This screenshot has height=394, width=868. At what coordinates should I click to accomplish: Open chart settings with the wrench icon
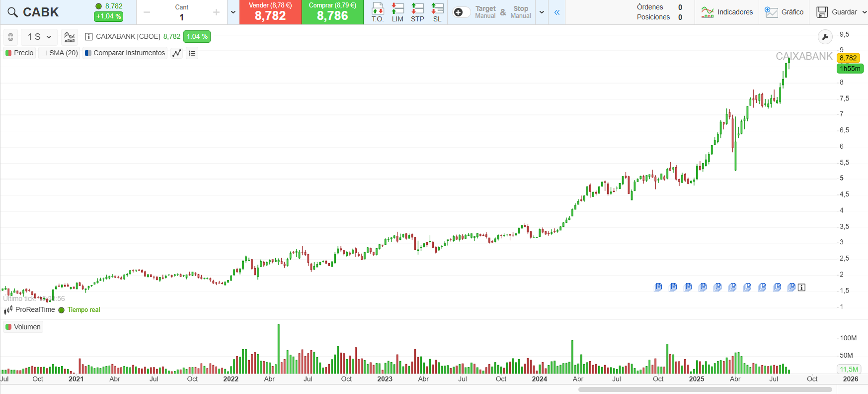coord(825,37)
